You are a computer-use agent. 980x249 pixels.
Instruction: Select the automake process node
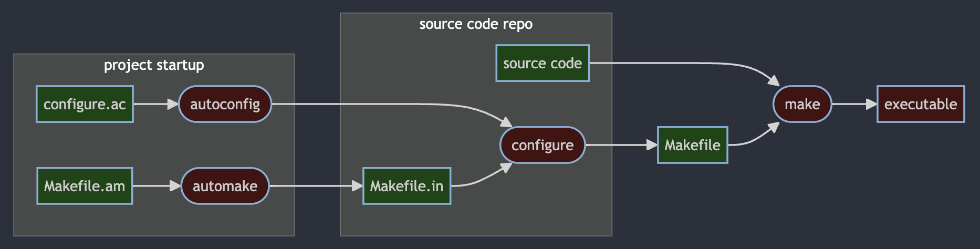[225, 186]
